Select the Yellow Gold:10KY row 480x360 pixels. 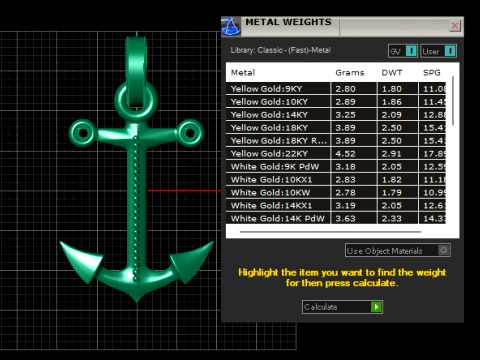(x=336, y=102)
